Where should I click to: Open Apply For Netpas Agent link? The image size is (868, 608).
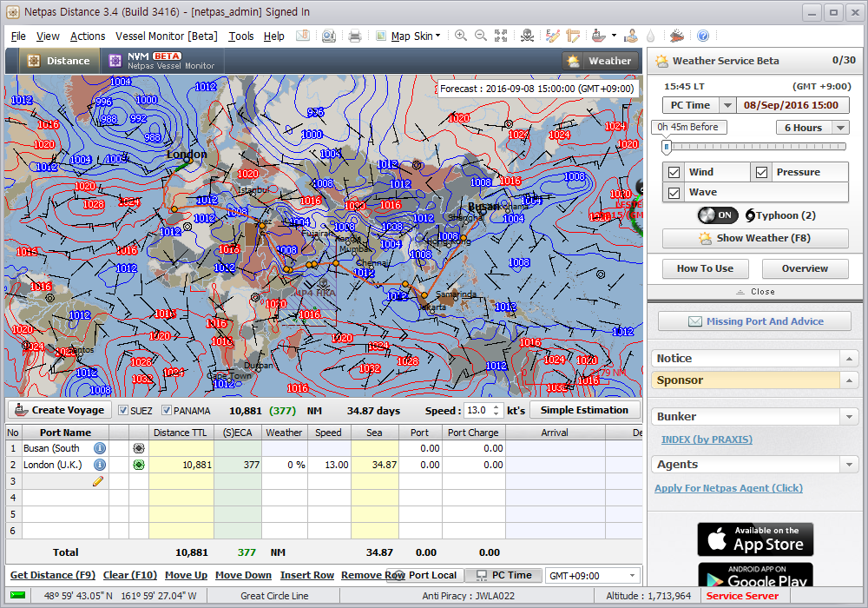pyautogui.click(x=728, y=488)
